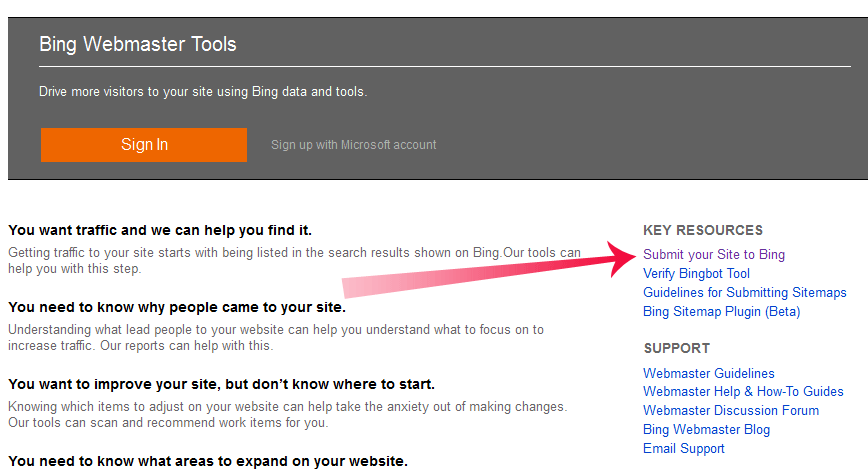868x475 pixels.
Task: Visit the Webmaster Guidelines link
Action: [709, 373]
